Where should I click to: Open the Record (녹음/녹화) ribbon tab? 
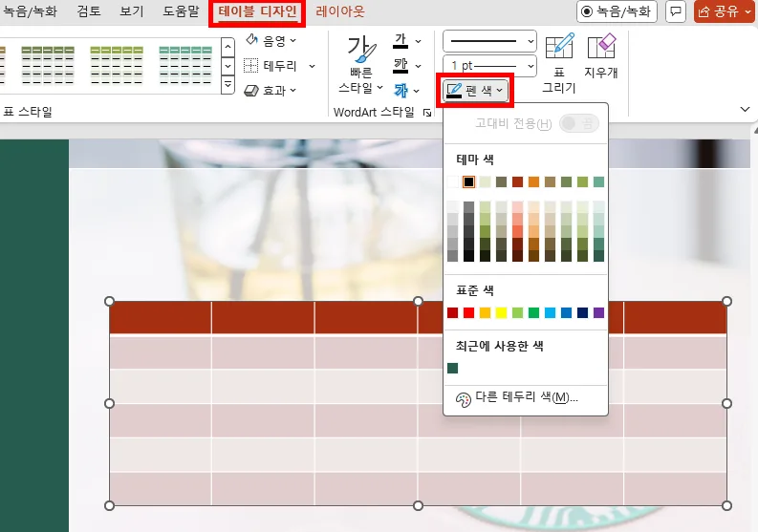point(30,11)
